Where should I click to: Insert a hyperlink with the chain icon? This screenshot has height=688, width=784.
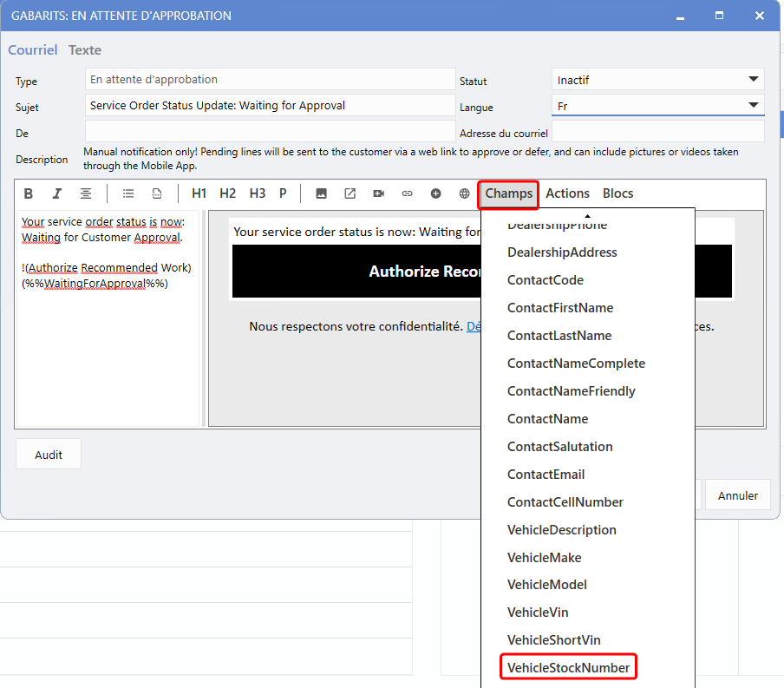[407, 193]
